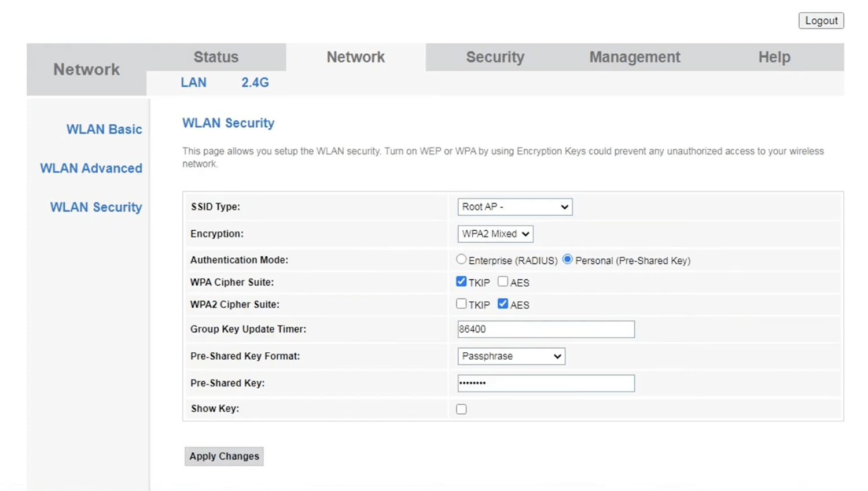Enable AES for WPA Cipher Suite
868x491 pixels.
click(x=503, y=282)
